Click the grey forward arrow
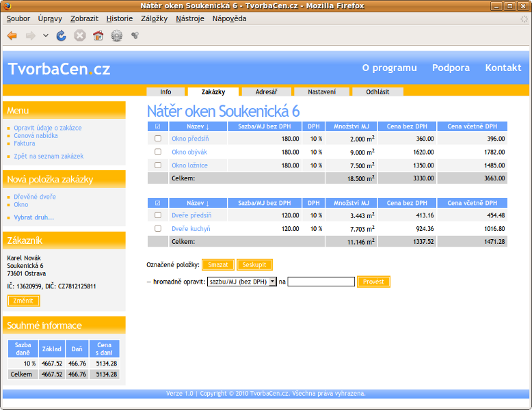 coord(31,36)
